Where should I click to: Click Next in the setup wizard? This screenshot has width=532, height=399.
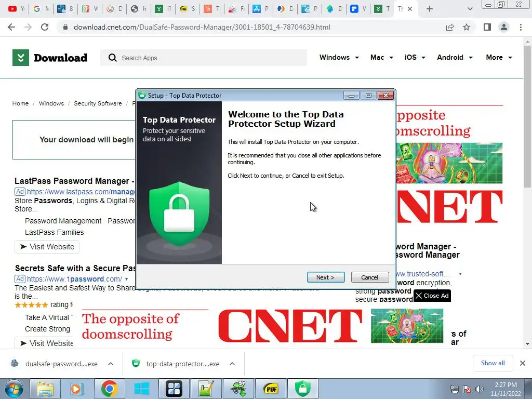click(326, 277)
